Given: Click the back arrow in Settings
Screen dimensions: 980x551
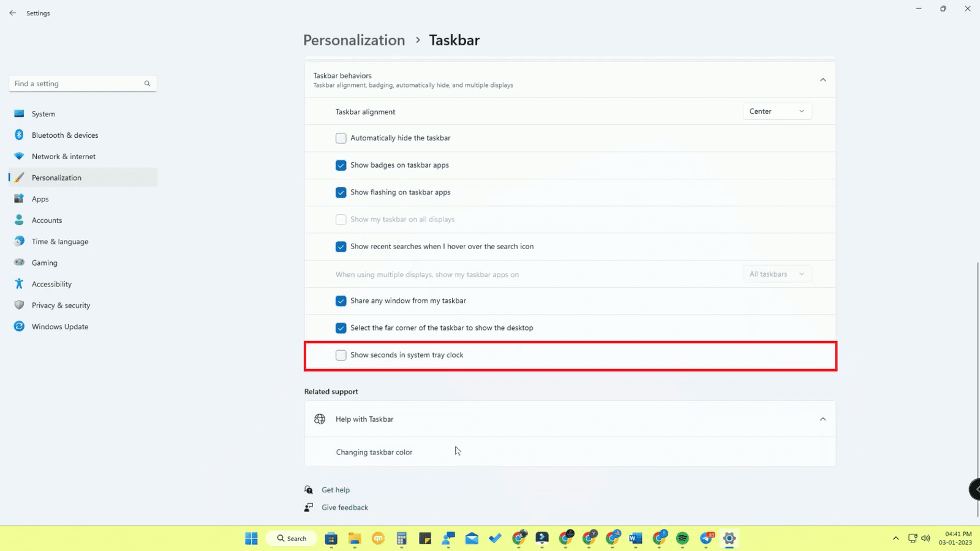Looking at the screenshot, I should pos(13,13).
